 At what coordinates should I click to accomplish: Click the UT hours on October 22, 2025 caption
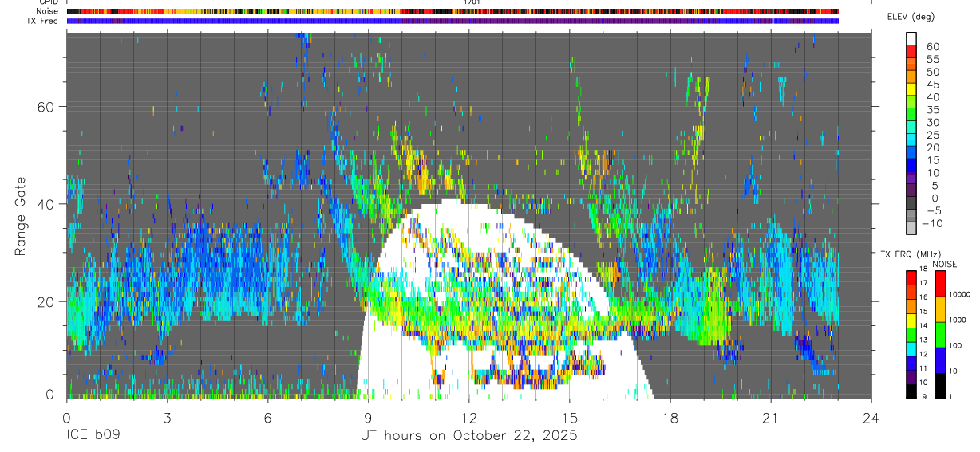pos(469,436)
